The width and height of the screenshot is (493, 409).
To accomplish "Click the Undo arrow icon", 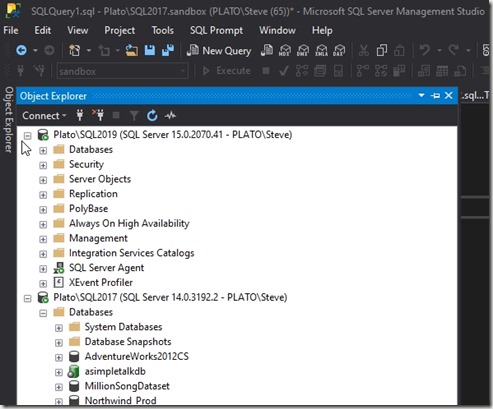I will coord(424,50).
